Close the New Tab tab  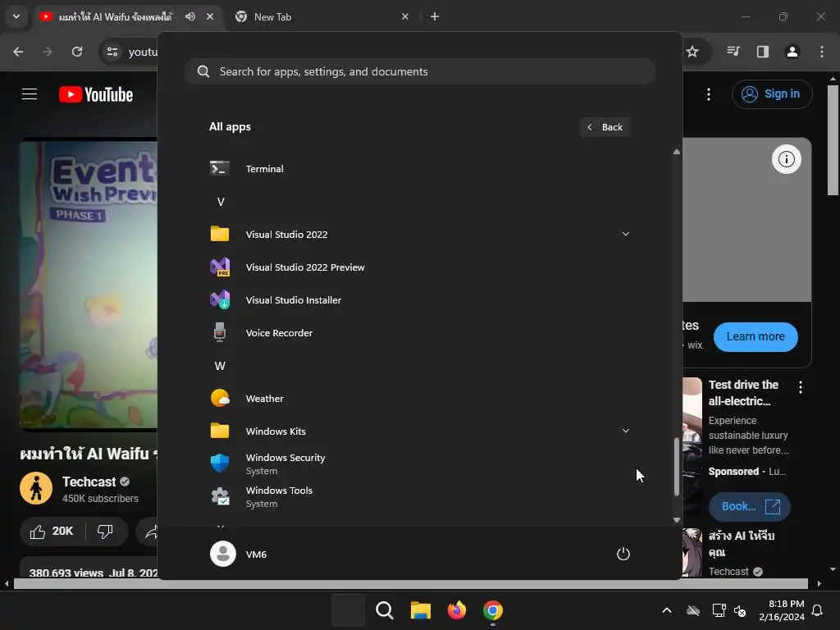click(x=405, y=16)
